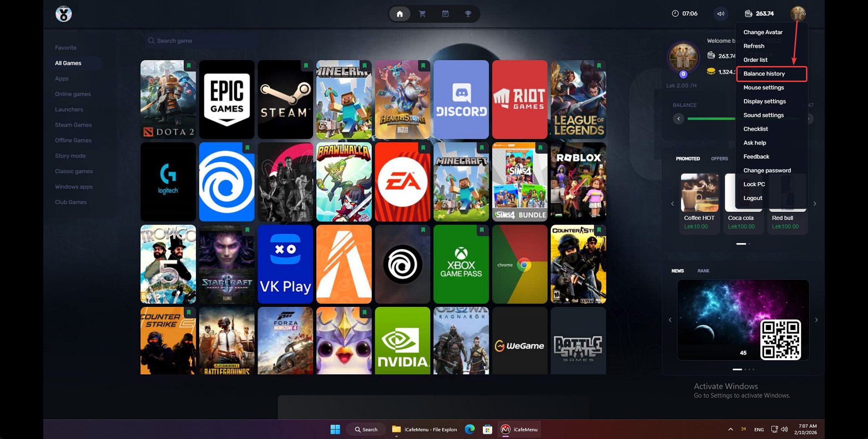Open the Discord tile
868x439 pixels.
[x=461, y=99]
